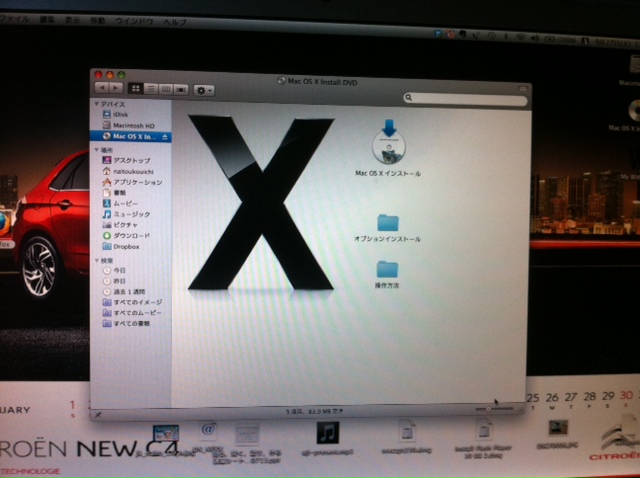Open the オプションインストール folder
Image resolution: width=640 pixels, height=478 pixels.
tap(387, 223)
